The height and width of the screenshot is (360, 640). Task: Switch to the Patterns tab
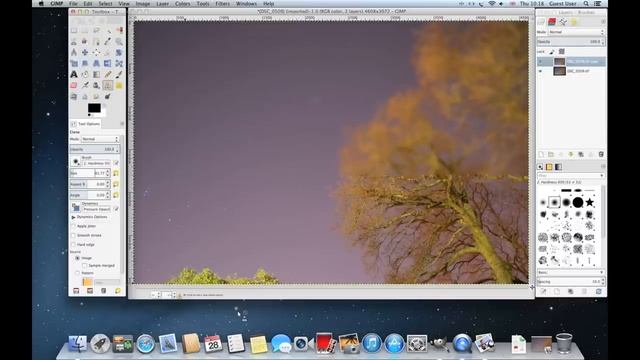(549, 167)
